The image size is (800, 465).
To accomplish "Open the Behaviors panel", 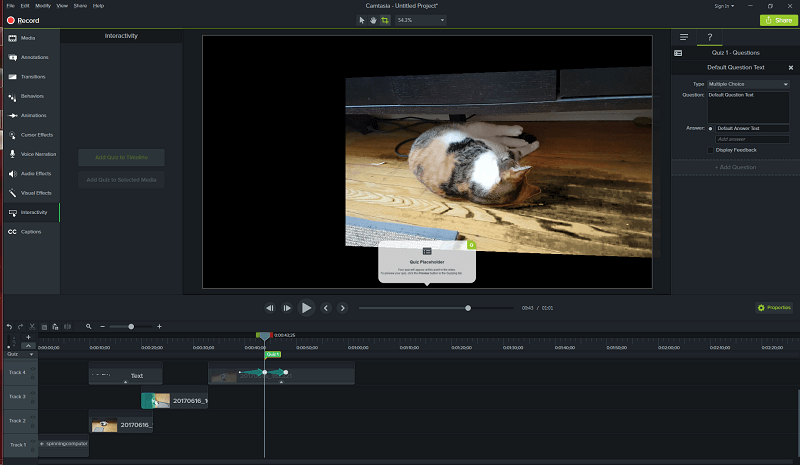I will tap(32, 96).
